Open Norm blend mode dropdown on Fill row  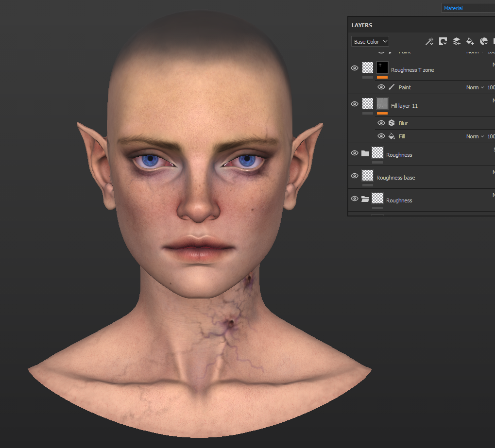pyautogui.click(x=475, y=136)
